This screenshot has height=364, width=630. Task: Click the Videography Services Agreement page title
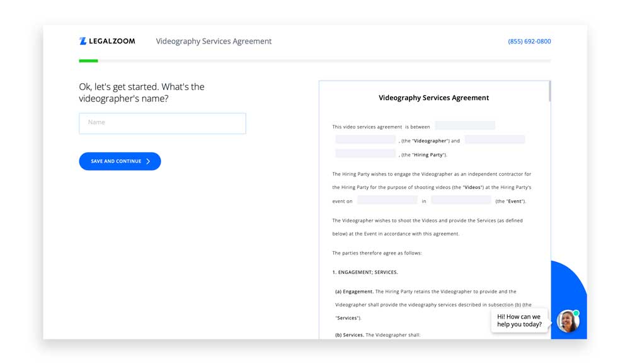coord(214,42)
